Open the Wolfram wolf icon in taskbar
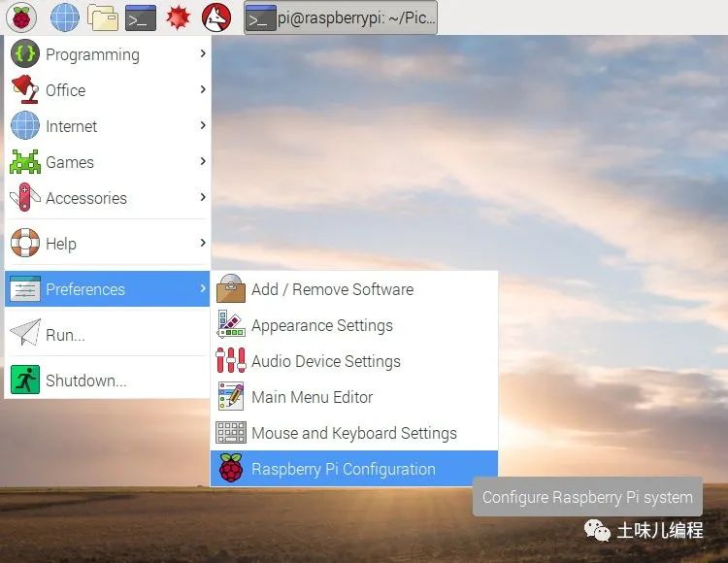The width and height of the screenshot is (728, 563). point(216,17)
